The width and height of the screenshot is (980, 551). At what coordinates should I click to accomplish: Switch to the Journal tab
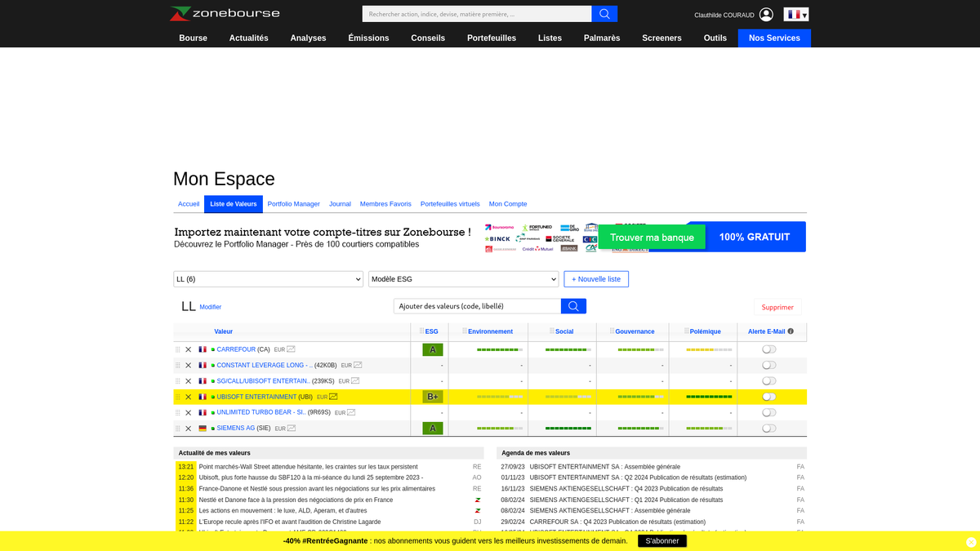point(340,204)
